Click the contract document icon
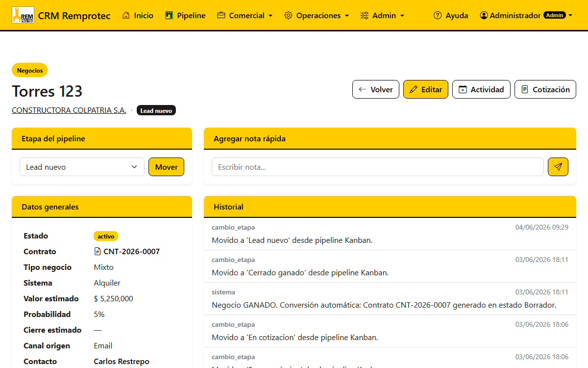588x368 pixels. pos(98,251)
